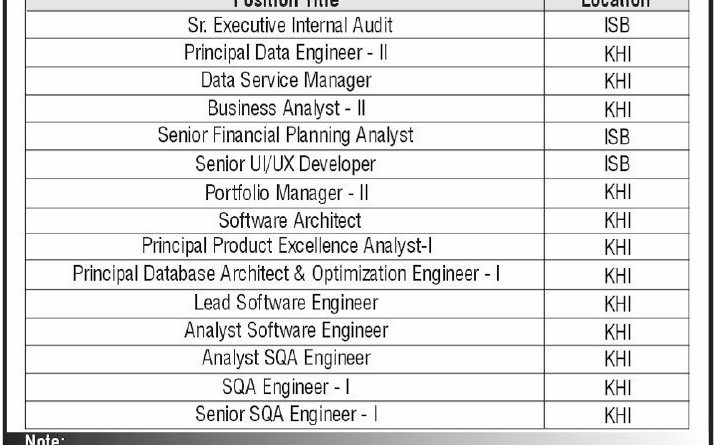Click KHI location for Software Architect row
714x445 pixels.
point(618,220)
